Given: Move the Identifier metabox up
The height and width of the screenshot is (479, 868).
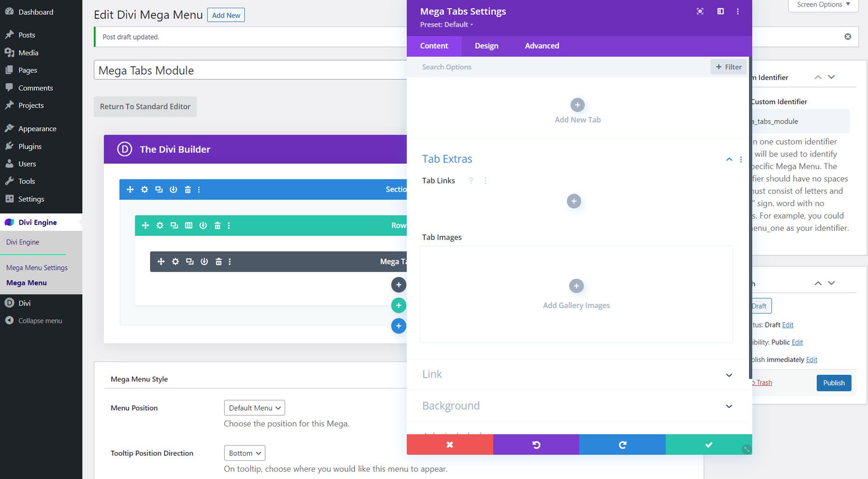Looking at the screenshot, I should click(818, 77).
